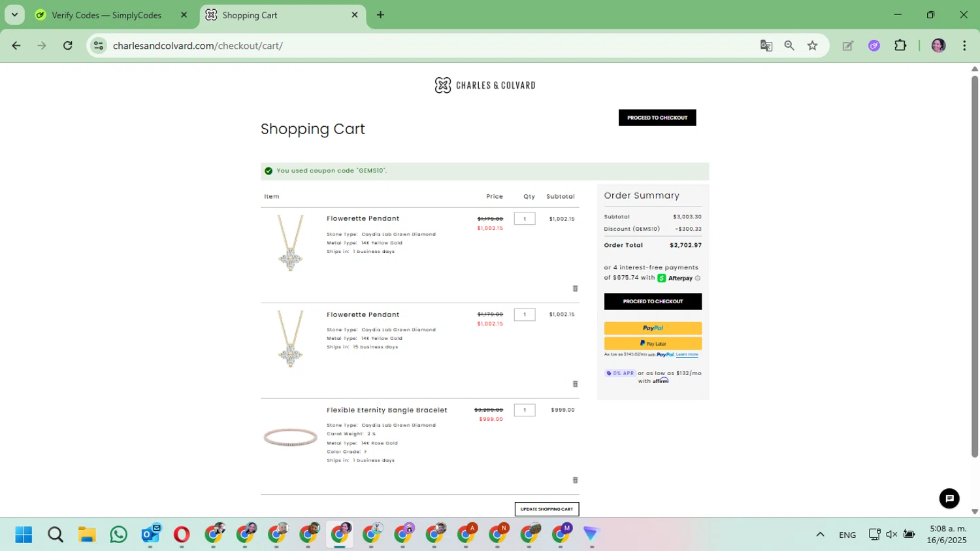
Task: Open Opera browser from the taskbar
Action: click(182, 535)
